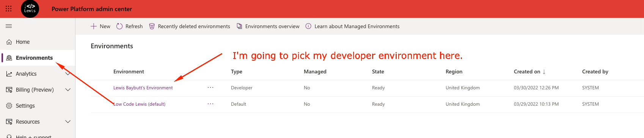The height and width of the screenshot is (138, 644).
Task: Open Lewis Baybutt's Environment link
Action: [x=143, y=88]
